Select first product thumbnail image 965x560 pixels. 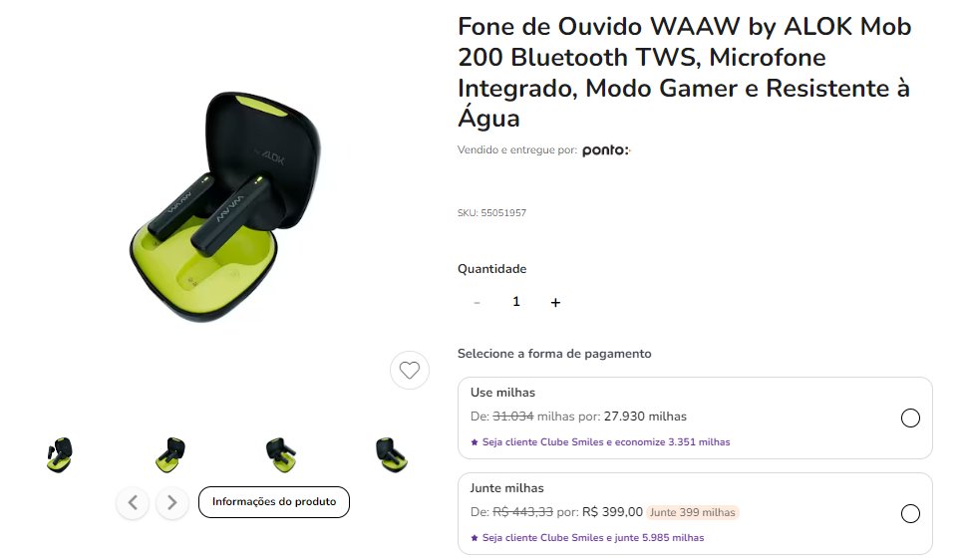[60, 454]
